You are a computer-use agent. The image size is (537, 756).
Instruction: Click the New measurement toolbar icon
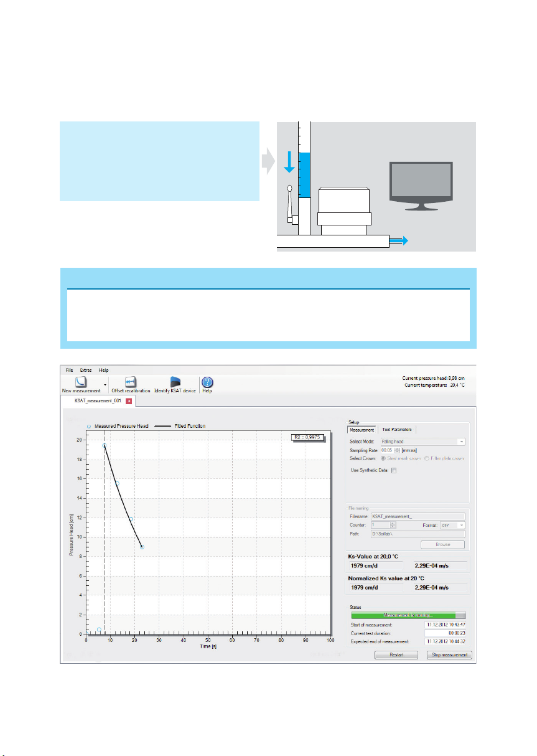81,382
